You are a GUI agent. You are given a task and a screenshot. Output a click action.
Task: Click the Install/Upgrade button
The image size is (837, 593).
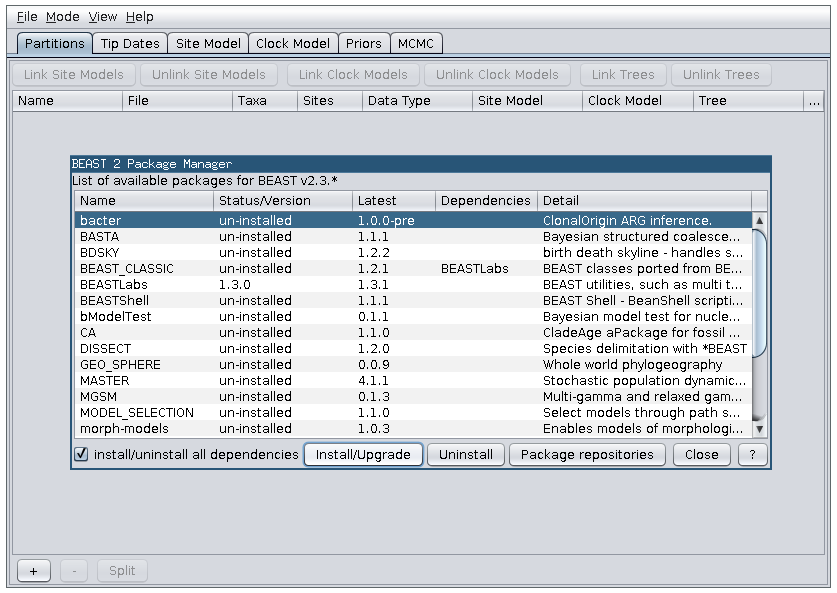363,455
